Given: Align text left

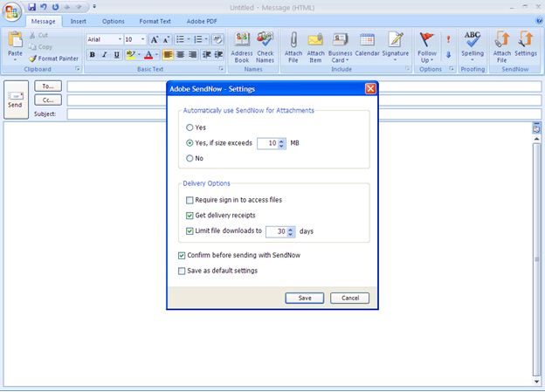Looking at the screenshot, I should coord(168,54).
